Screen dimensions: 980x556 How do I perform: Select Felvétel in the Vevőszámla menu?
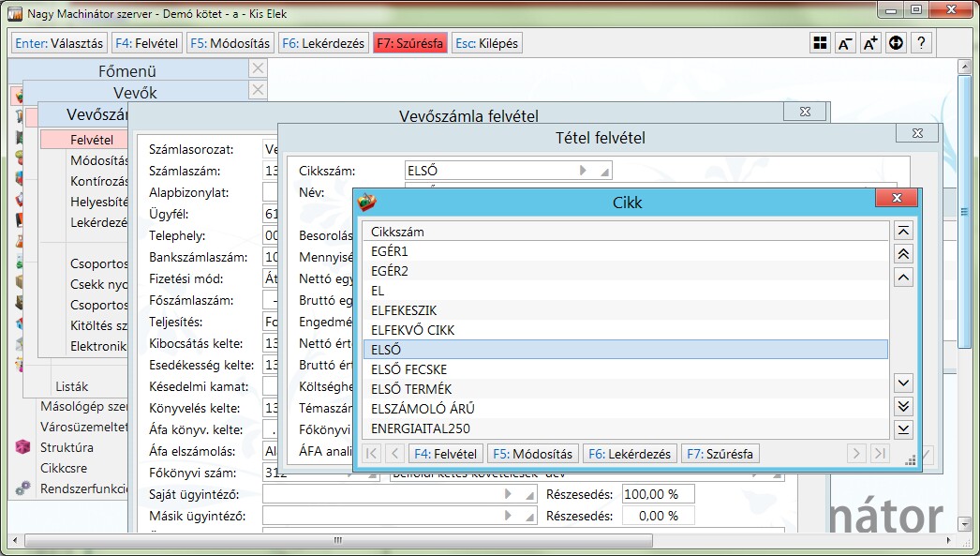(x=91, y=140)
